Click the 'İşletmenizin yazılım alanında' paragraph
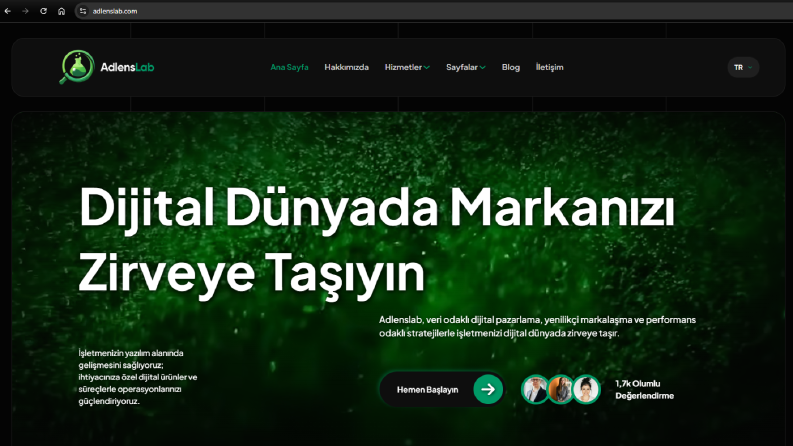Screen dimensions: 793x446 138,377
